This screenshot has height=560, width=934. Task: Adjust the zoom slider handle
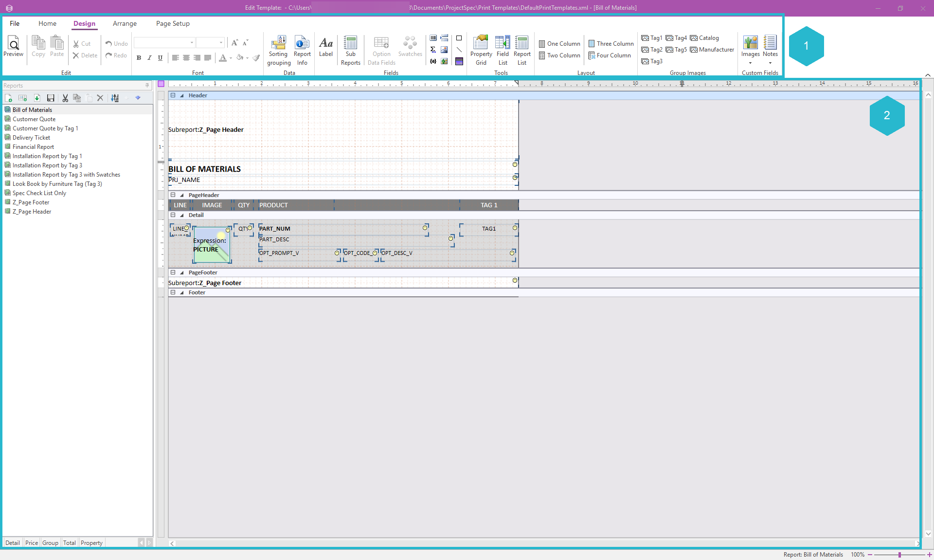899,555
